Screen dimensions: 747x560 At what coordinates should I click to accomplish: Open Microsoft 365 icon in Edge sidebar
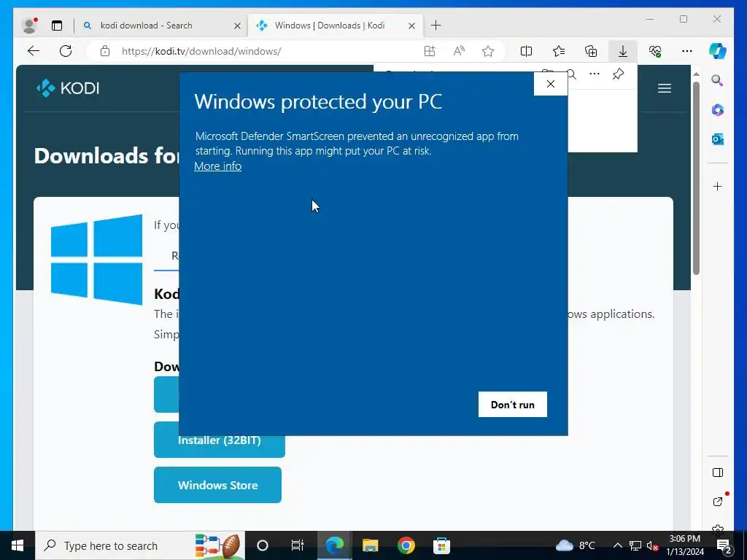pyautogui.click(x=718, y=110)
